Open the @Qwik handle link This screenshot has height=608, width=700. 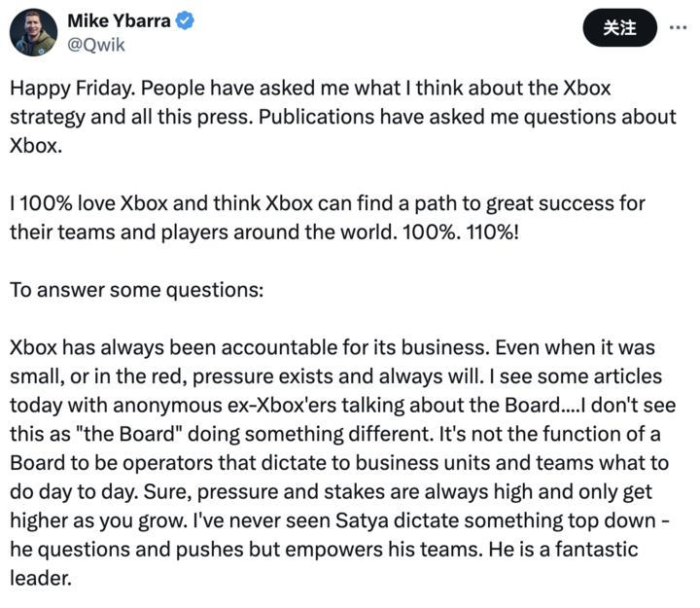click(x=96, y=45)
